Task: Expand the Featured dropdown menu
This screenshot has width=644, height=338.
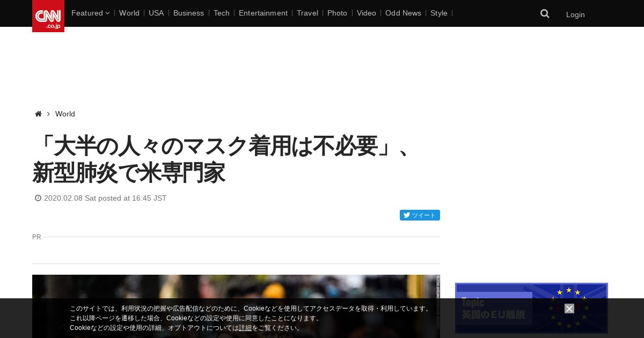Action: click(90, 13)
